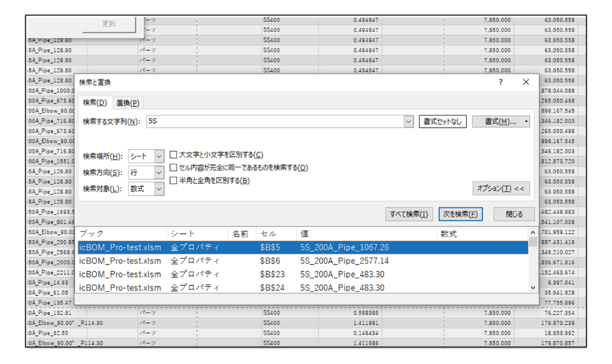
Task: Enable 半角と全角を区別する checkbox
Action: click(174, 180)
